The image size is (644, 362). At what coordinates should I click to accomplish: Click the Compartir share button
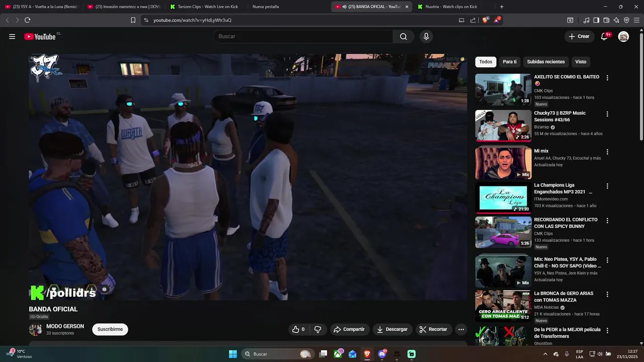[350, 329]
